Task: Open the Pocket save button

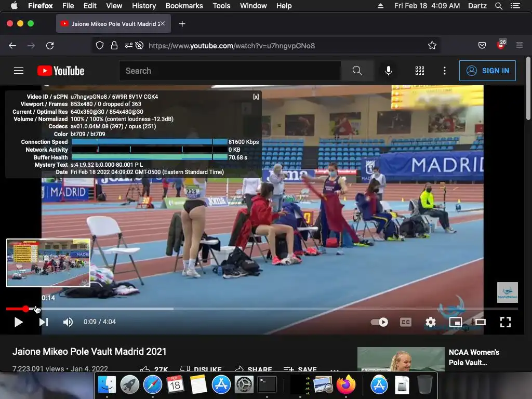Action: point(482,46)
